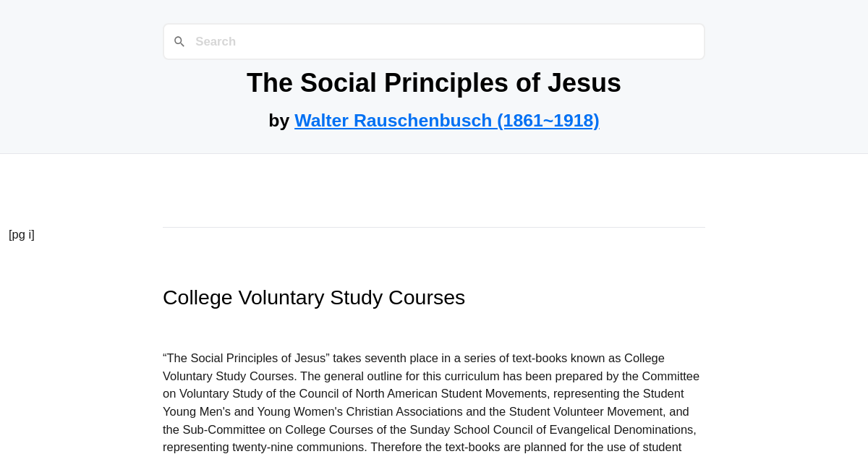Image resolution: width=868 pixels, height=454 pixels.
Task: Click the heading College Voluntary Study Courses
Action: pyautogui.click(x=313, y=297)
